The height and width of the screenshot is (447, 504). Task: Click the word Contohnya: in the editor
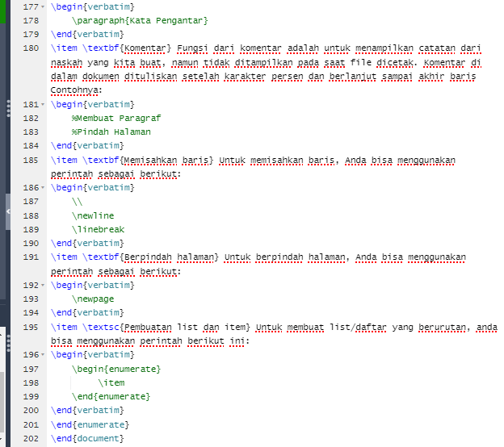tap(76, 90)
